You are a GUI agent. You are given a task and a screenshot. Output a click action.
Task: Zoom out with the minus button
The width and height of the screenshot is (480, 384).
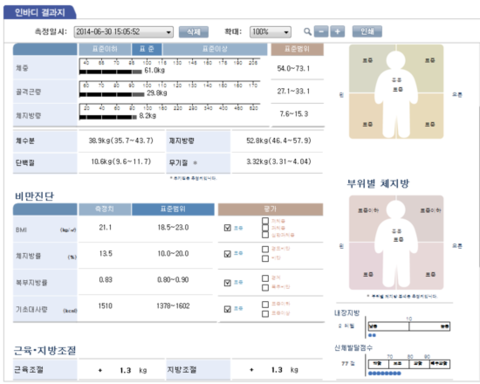coord(321,32)
